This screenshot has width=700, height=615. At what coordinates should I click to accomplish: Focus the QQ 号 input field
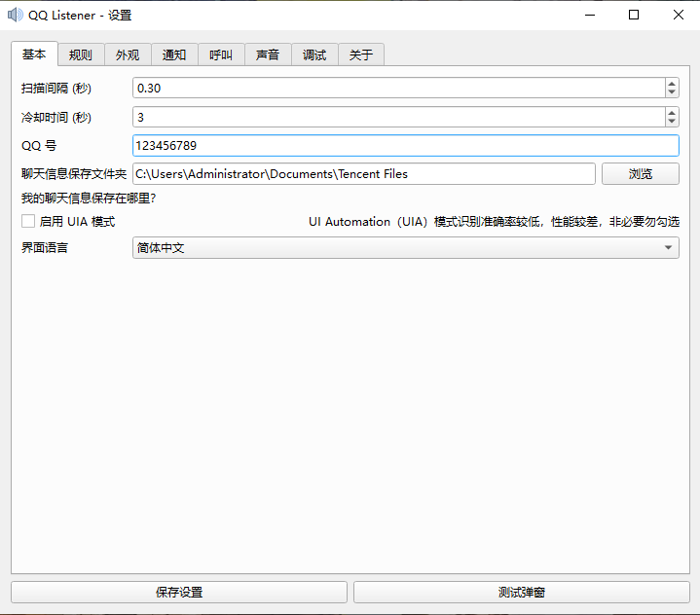[x=406, y=146]
